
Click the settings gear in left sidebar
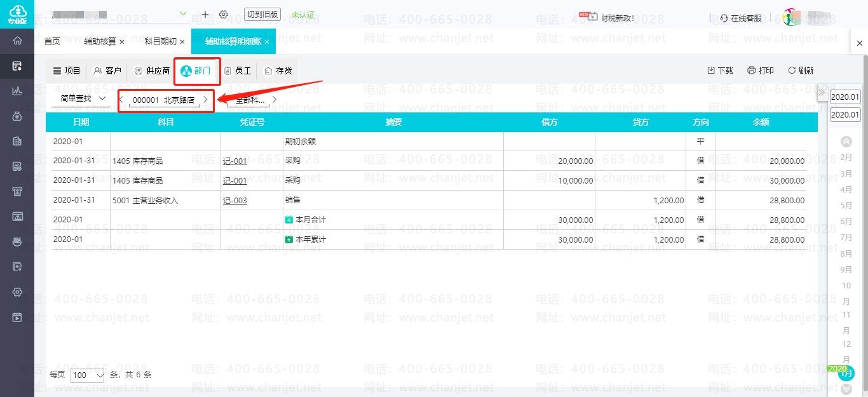(17, 292)
